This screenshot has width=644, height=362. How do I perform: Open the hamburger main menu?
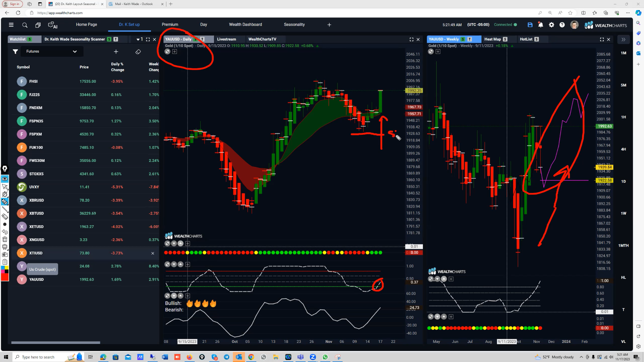[11, 25]
